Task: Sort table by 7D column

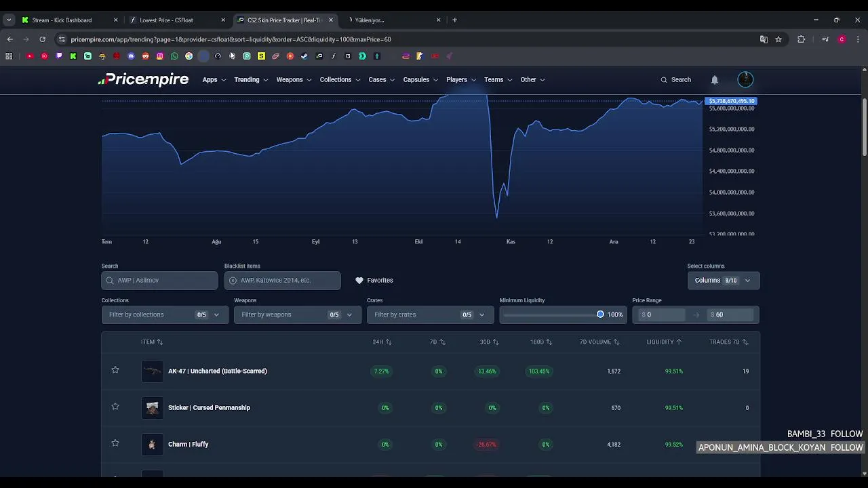Action: pos(437,342)
